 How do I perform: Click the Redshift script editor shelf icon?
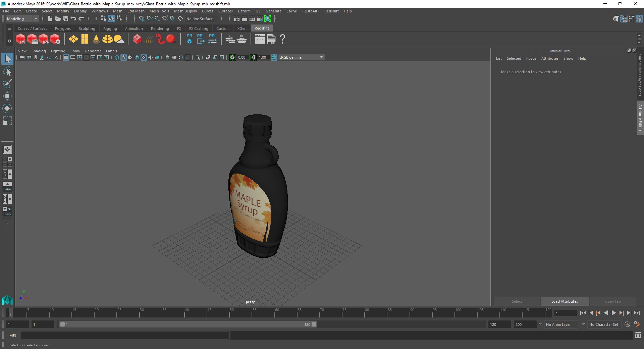260,39
